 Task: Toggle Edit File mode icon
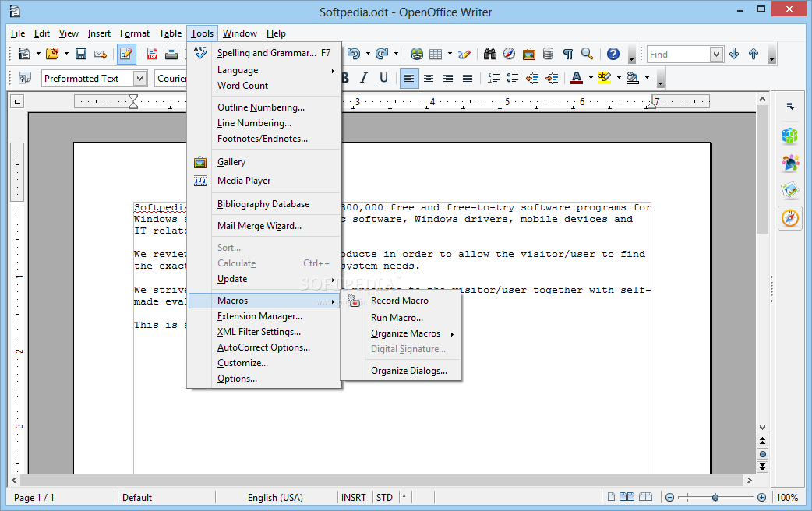(126, 54)
